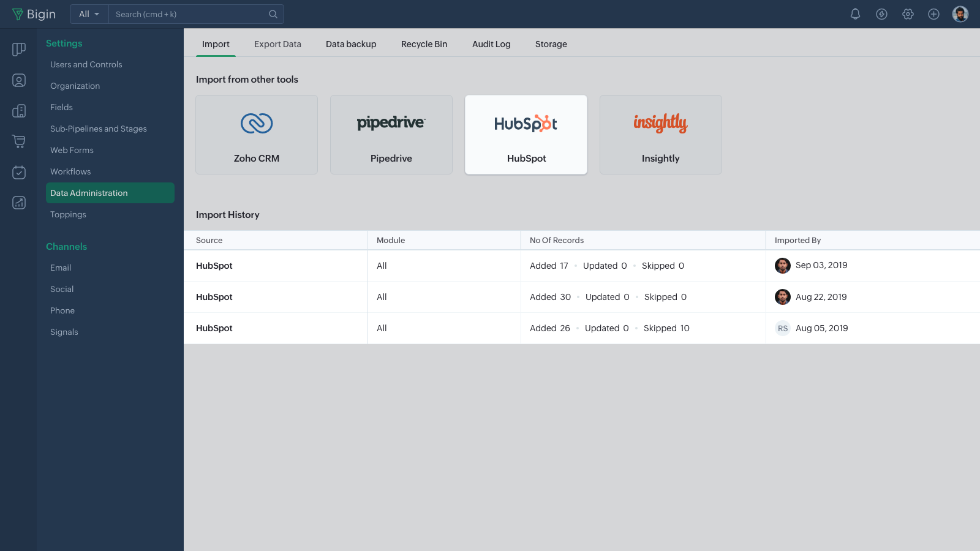Open notifications via the bell icon
Viewport: 980px width, 551px height.
tap(856, 13)
